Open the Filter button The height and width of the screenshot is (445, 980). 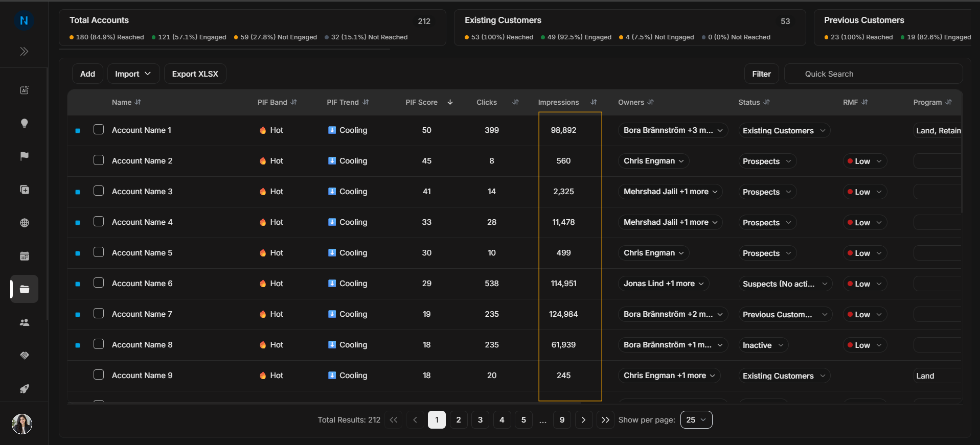click(x=761, y=74)
